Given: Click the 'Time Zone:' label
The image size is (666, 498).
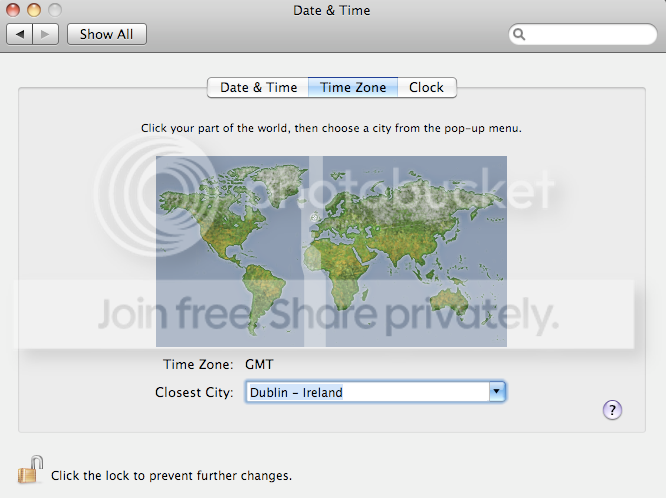Looking at the screenshot, I should point(198,364).
